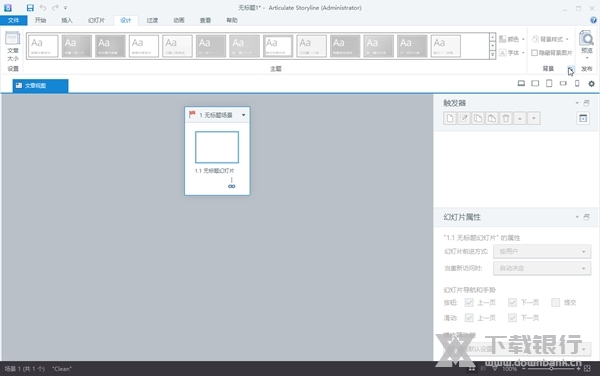Click the 1.1 无标题幻灯片 slide label
This screenshot has width=600, height=376.
[214, 171]
